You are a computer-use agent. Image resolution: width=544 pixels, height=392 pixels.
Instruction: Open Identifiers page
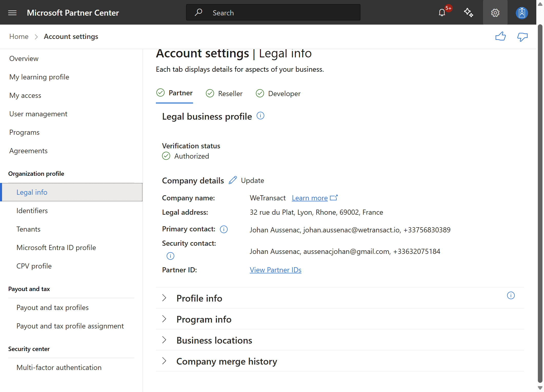[32, 211]
